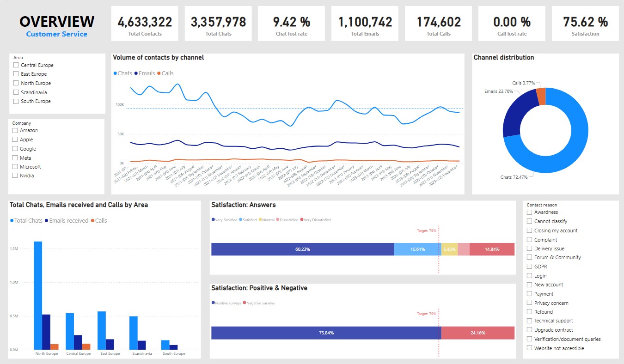624x364 pixels.
Task: Select the Chat lost rate card
Action: [291, 23]
